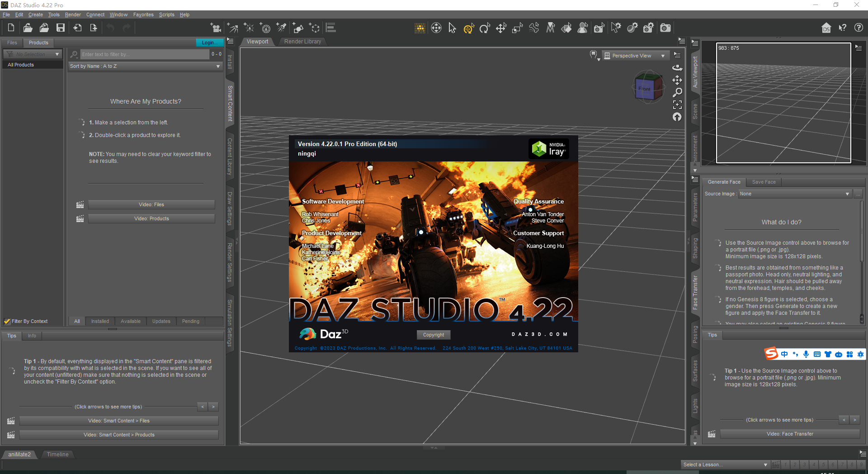Create a new distant light
This screenshot has width=868, height=474.
click(x=232, y=28)
